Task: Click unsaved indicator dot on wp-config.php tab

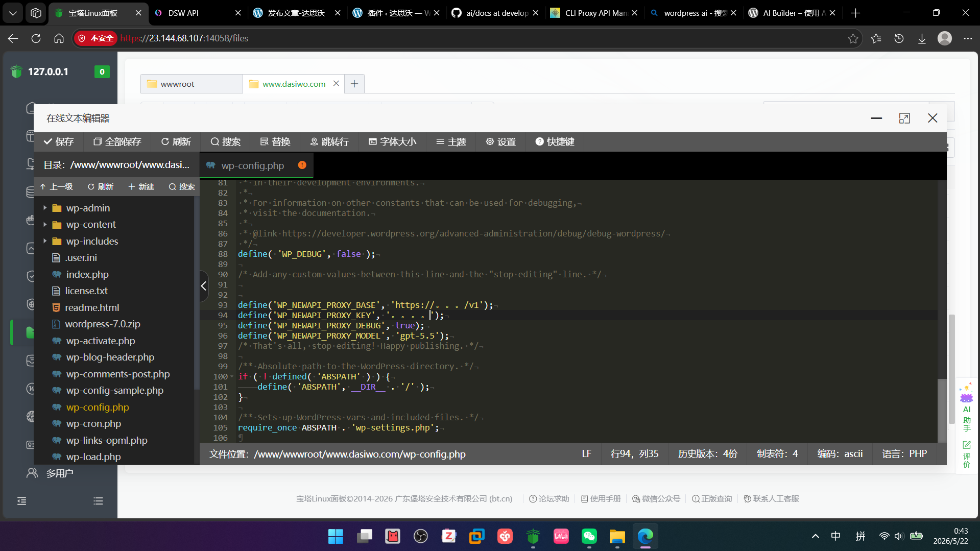Action: coord(302,165)
